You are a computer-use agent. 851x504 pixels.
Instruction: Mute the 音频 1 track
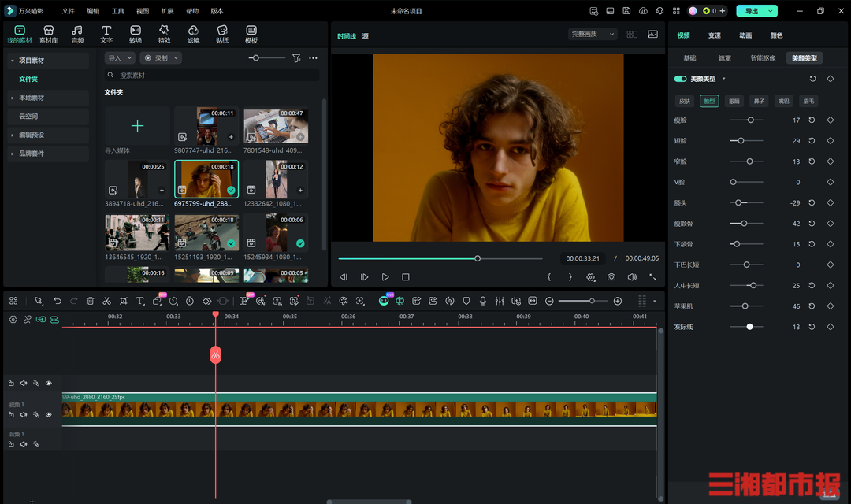click(x=24, y=444)
